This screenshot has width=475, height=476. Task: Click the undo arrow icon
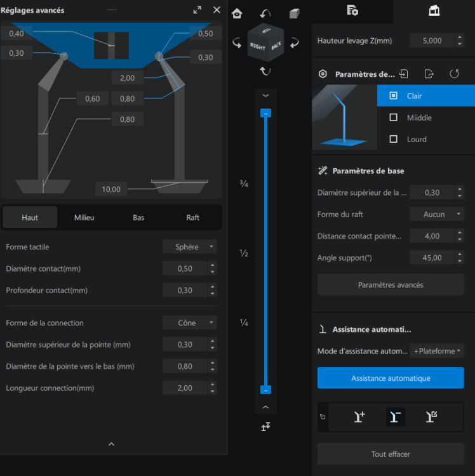pos(265,13)
